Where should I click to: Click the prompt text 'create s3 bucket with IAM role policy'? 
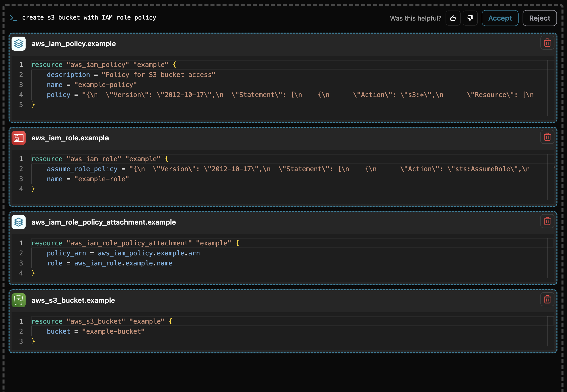click(x=89, y=18)
